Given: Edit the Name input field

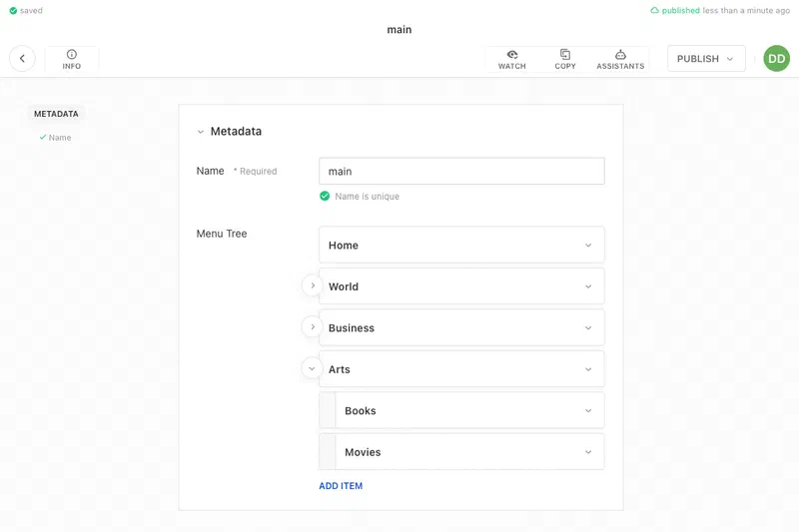Looking at the screenshot, I should pos(461,171).
